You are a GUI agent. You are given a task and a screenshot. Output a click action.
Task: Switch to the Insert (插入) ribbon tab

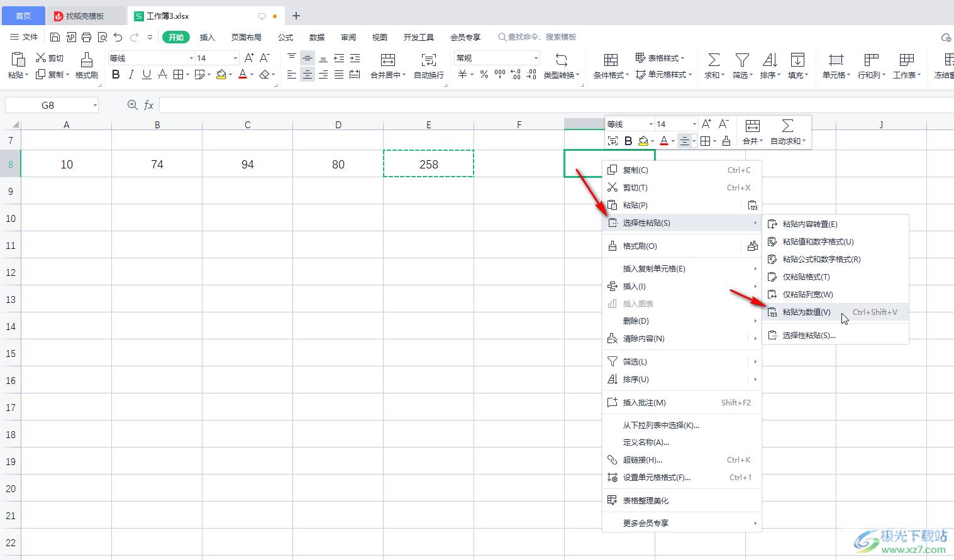[x=208, y=37]
